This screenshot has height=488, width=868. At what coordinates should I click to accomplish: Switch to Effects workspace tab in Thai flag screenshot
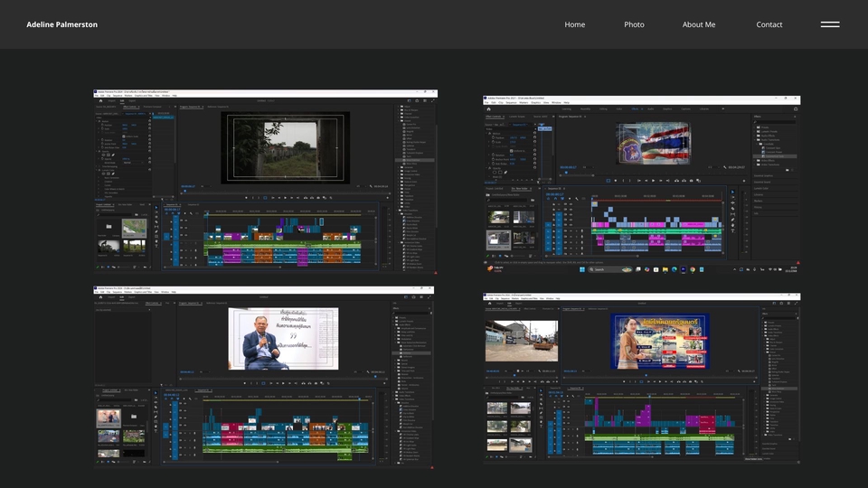(x=635, y=108)
